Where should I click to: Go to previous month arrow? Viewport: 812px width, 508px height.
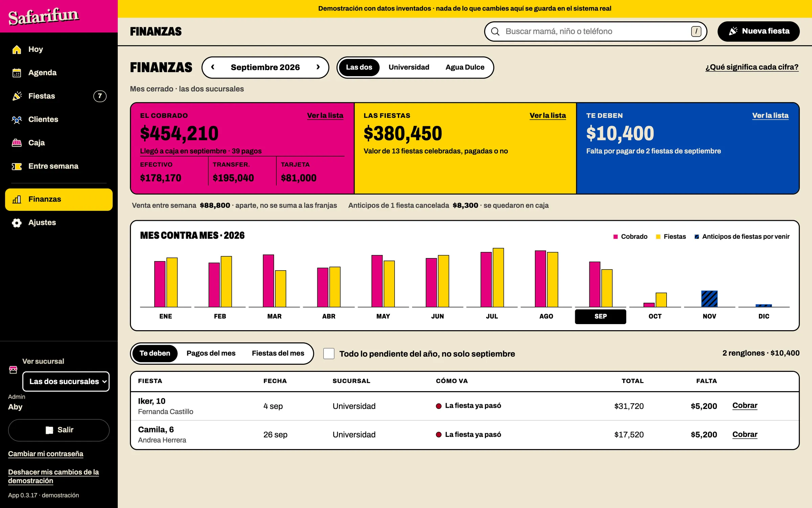(x=213, y=67)
